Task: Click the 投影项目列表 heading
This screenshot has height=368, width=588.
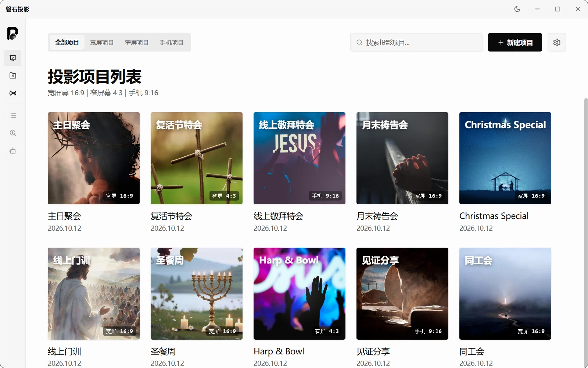Action: pyautogui.click(x=94, y=77)
